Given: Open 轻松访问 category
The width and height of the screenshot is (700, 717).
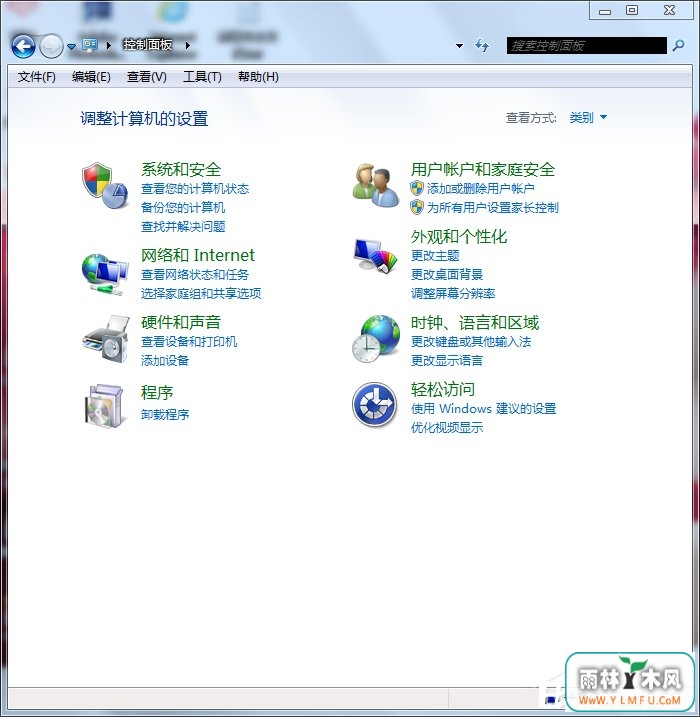Looking at the screenshot, I should (443, 390).
